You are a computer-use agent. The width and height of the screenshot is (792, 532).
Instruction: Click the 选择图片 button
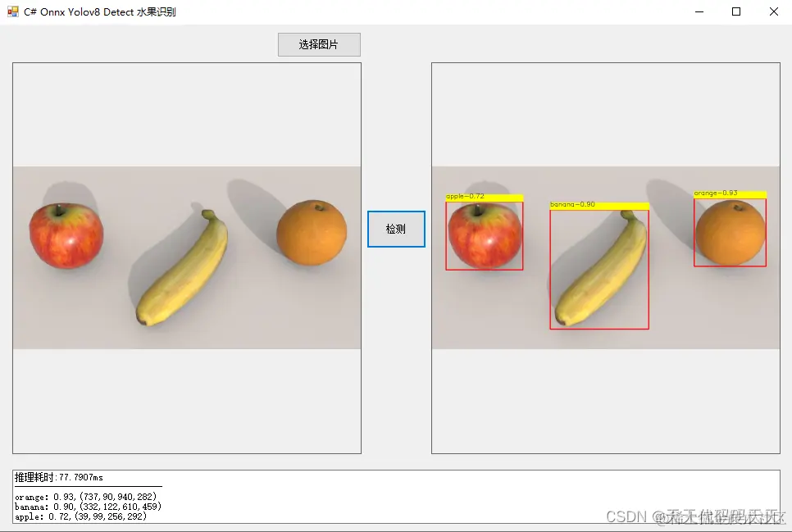(x=319, y=44)
